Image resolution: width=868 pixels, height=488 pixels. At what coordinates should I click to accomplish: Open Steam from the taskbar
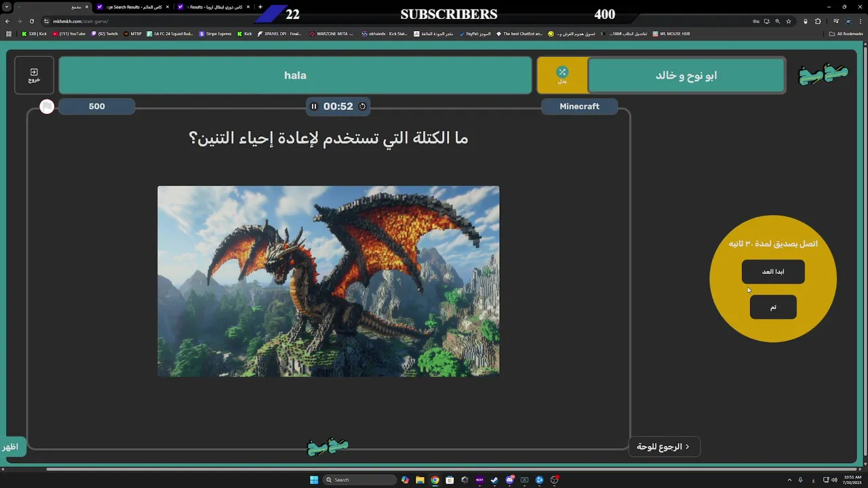pyautogui.click(x=494, y=480)
